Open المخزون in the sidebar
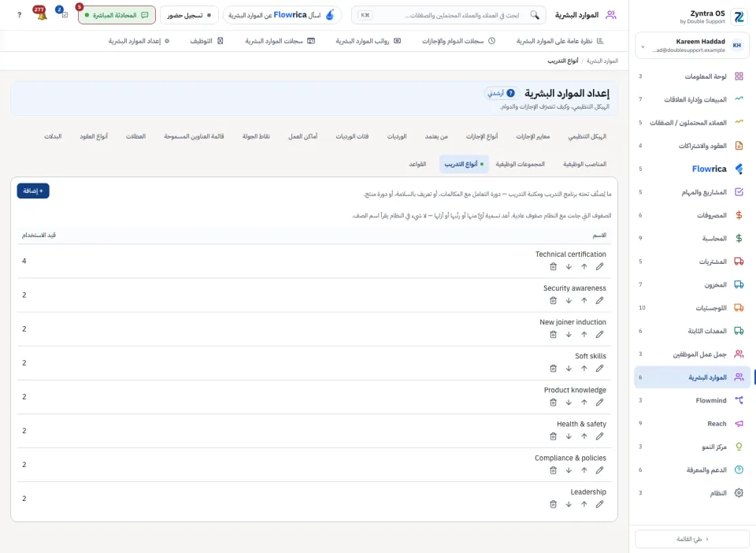Image resolution: width=756 pixels, height=553 pixels. [691, 284]
